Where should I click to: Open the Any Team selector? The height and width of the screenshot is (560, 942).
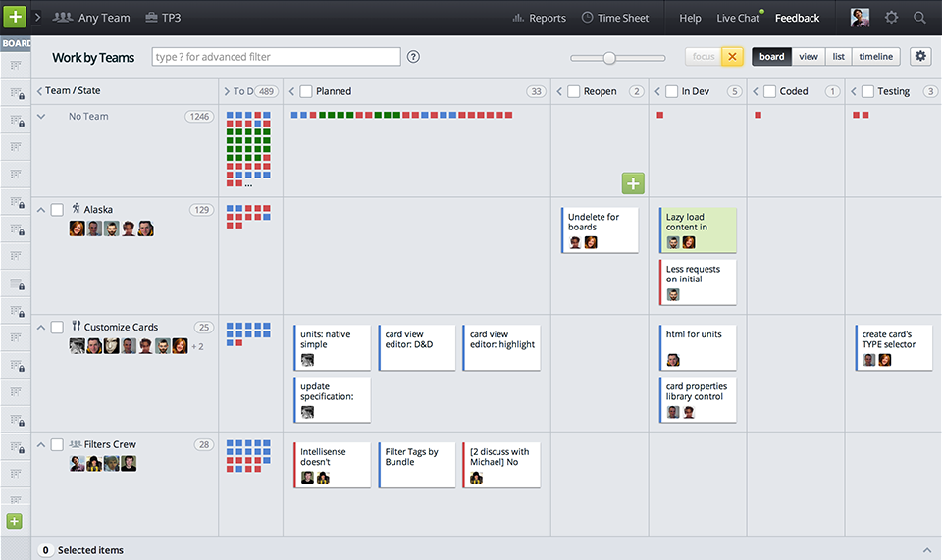91,18
